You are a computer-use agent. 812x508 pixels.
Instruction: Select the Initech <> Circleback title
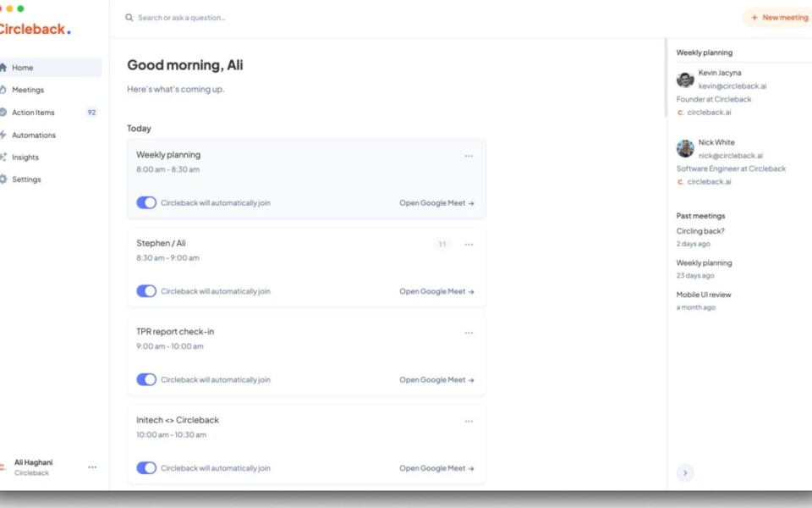[177, 420]
